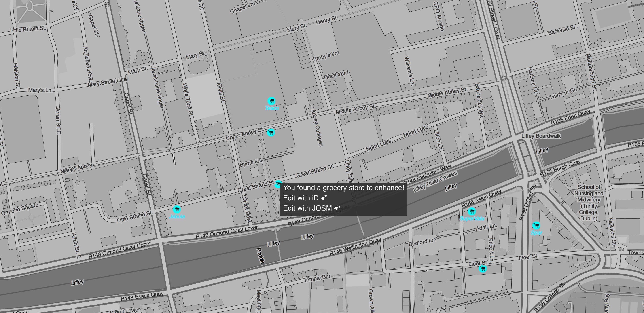Click the external-link arrow beside Edit with iD

point(324,198)
